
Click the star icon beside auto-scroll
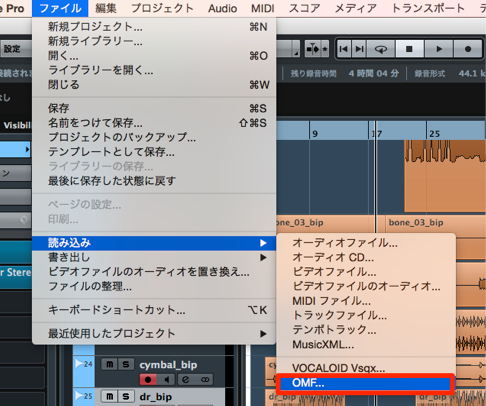click(325, 50)
